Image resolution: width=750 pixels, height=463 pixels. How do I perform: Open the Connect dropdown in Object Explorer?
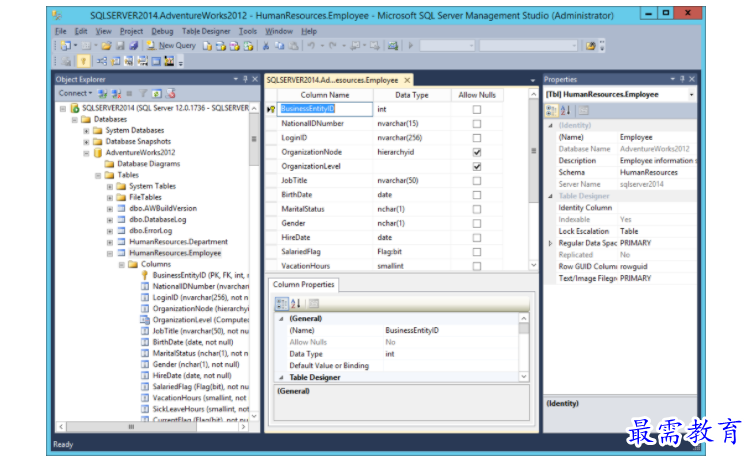coord(76,93)
